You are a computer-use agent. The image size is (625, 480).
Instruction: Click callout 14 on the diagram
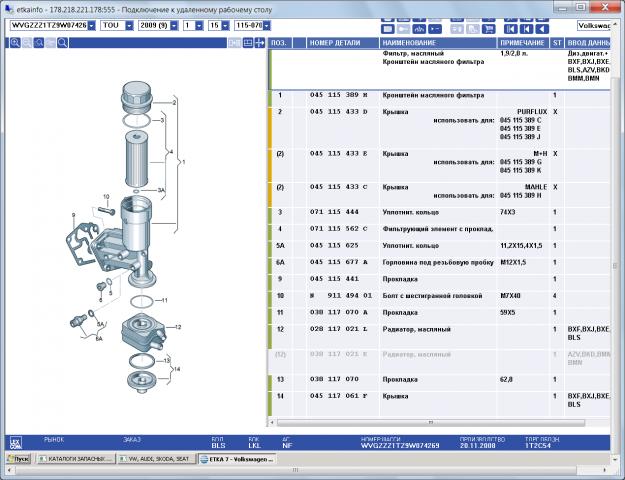(x=177, y=369)
